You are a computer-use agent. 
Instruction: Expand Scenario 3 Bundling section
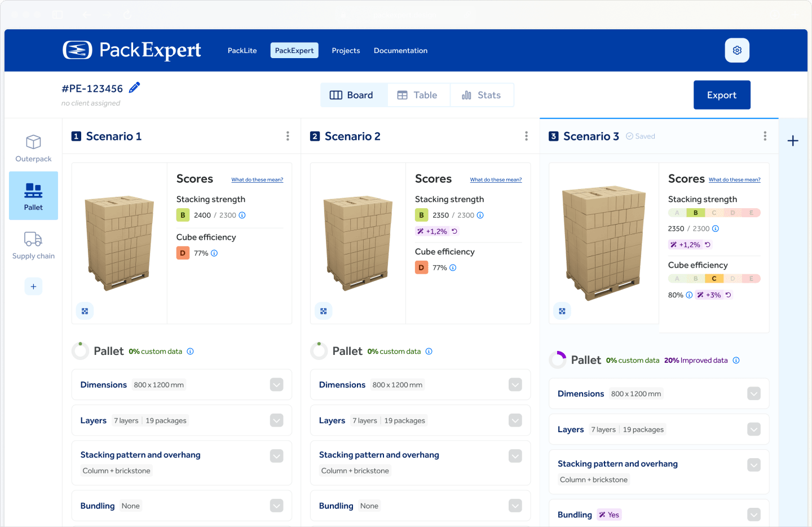754,515
